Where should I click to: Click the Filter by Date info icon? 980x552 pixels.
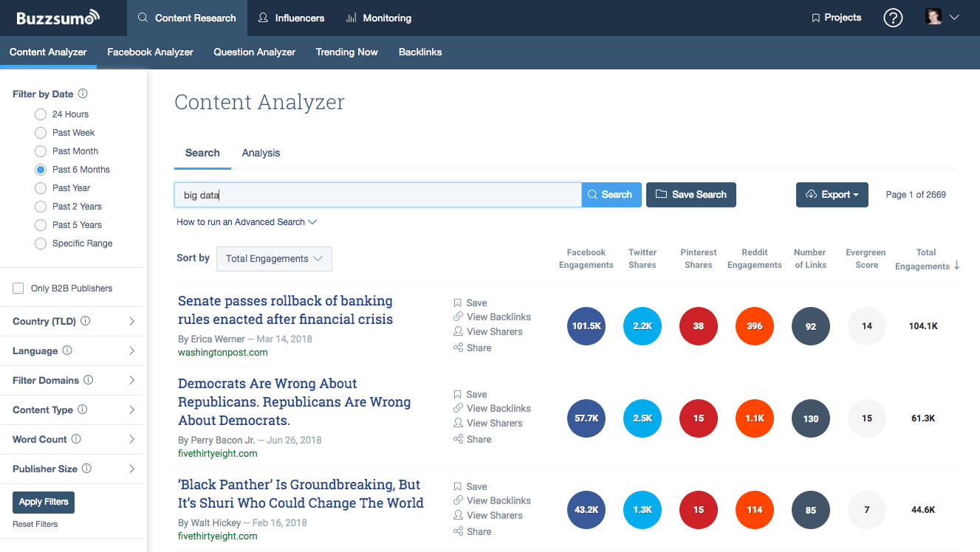(83, 94)
